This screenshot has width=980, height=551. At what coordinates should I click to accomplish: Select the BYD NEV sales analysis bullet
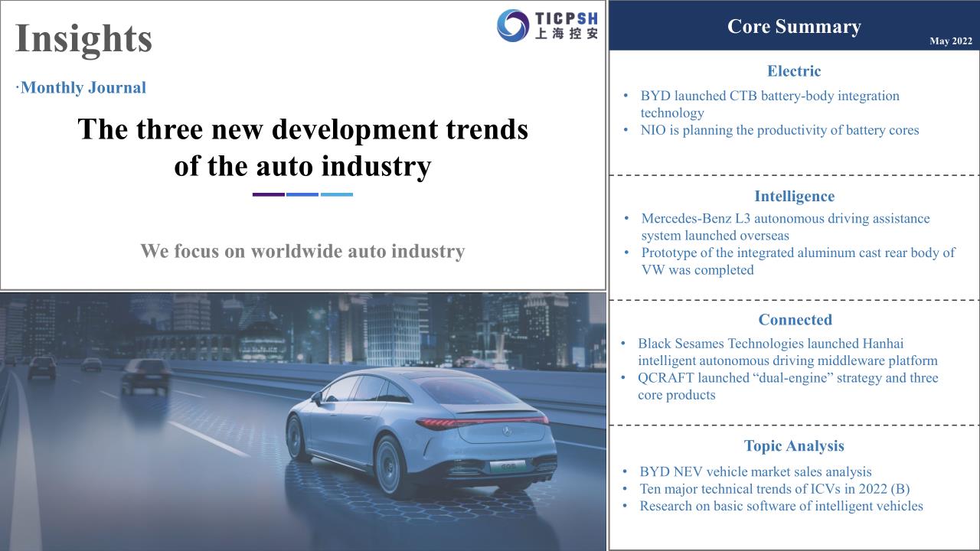[x=755, y=472]
